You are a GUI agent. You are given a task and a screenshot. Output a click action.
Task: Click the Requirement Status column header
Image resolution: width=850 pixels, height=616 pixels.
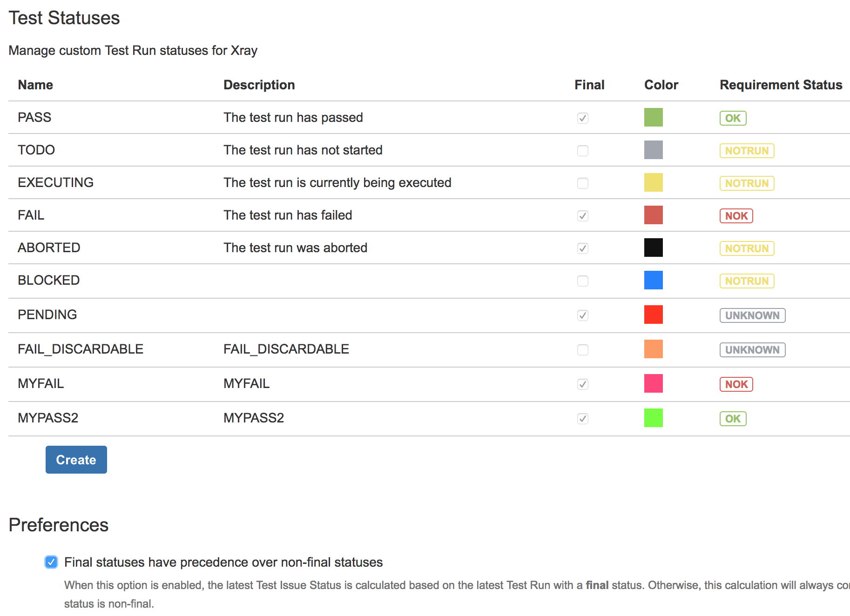tap(781, 85)
